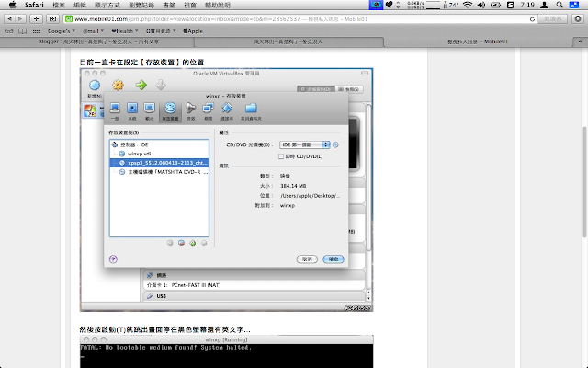Viewport: 588px width, 368px height.
Task: Click the 確定 OK button
Action: (334, 259)
